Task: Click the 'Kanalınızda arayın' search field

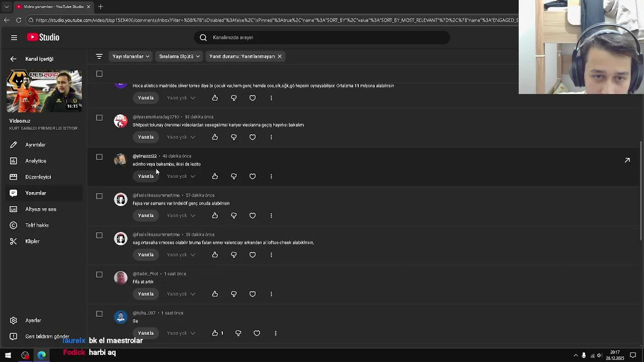Action: click(x=322, y=37)
